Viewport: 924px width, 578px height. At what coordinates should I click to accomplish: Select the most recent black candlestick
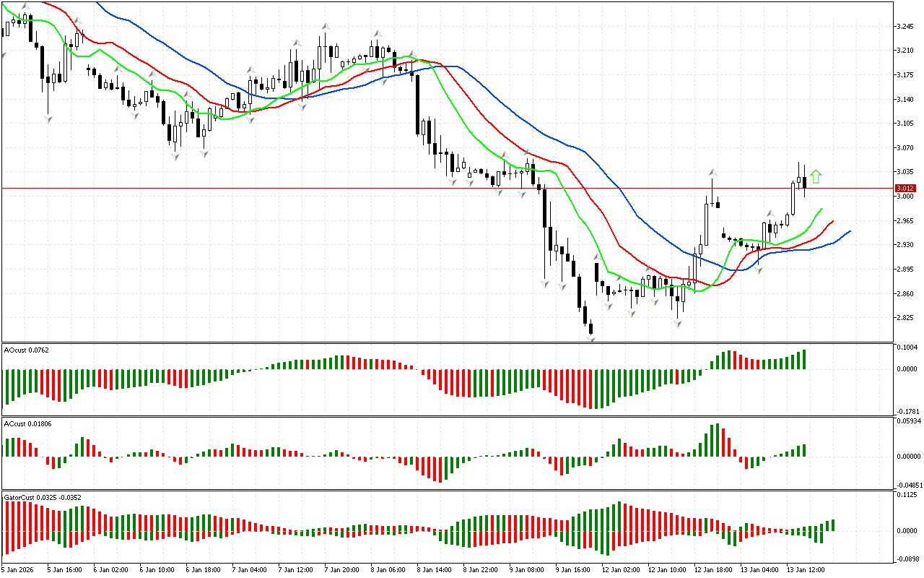[805, 183]
